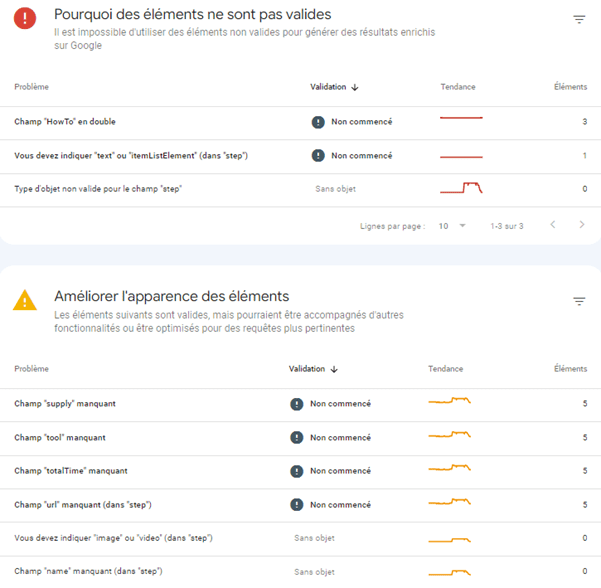This screenshot has height=588, width=601.
Task: Open Champ "name" manquant (dans "step") row
Action: (x=300, y=572)
